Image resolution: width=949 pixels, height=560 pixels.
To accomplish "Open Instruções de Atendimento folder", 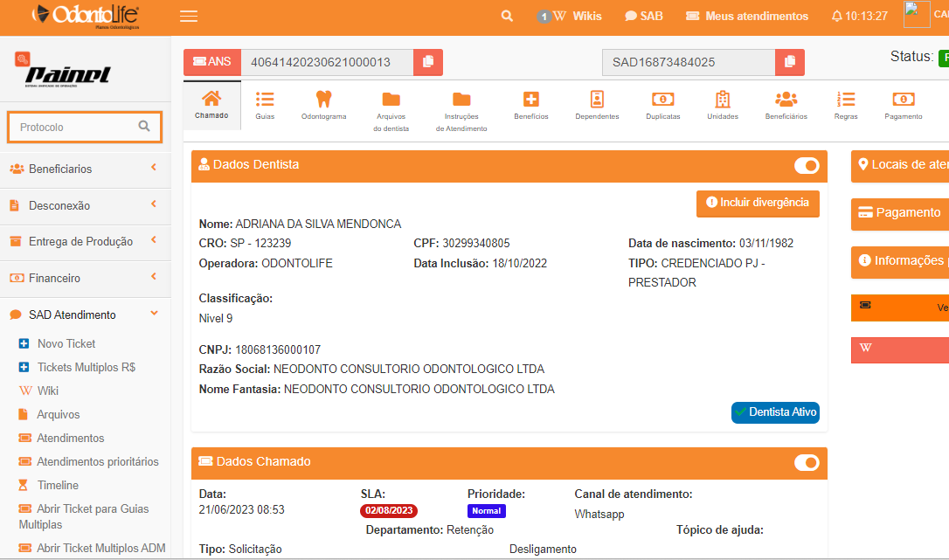I will click(461, 112).
